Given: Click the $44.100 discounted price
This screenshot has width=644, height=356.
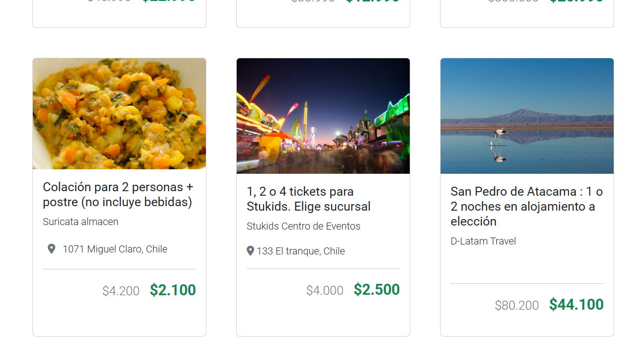Looking at the screenshot, I should coord(576,305).
